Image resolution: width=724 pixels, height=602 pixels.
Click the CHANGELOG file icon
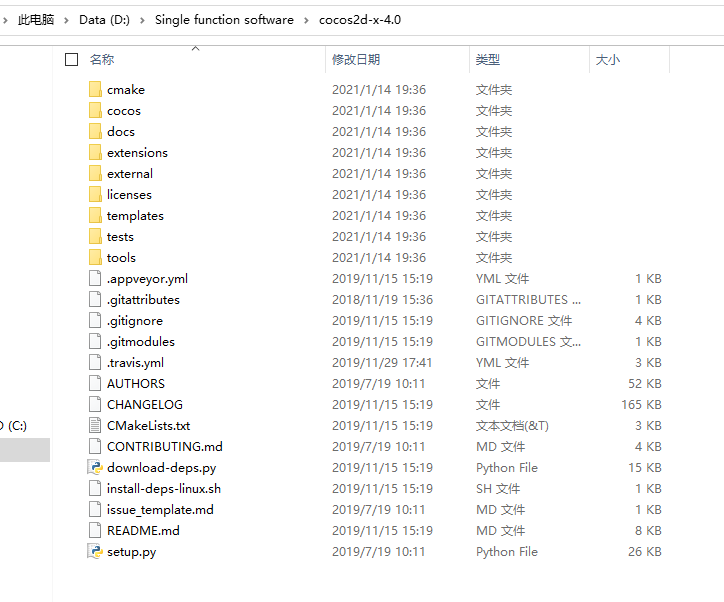tap(95, 404)
